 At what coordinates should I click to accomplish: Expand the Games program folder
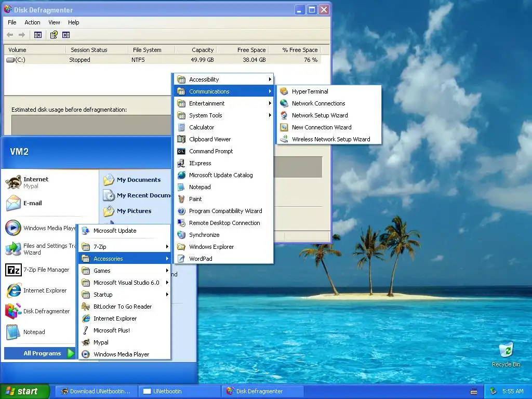click(125, 270)
